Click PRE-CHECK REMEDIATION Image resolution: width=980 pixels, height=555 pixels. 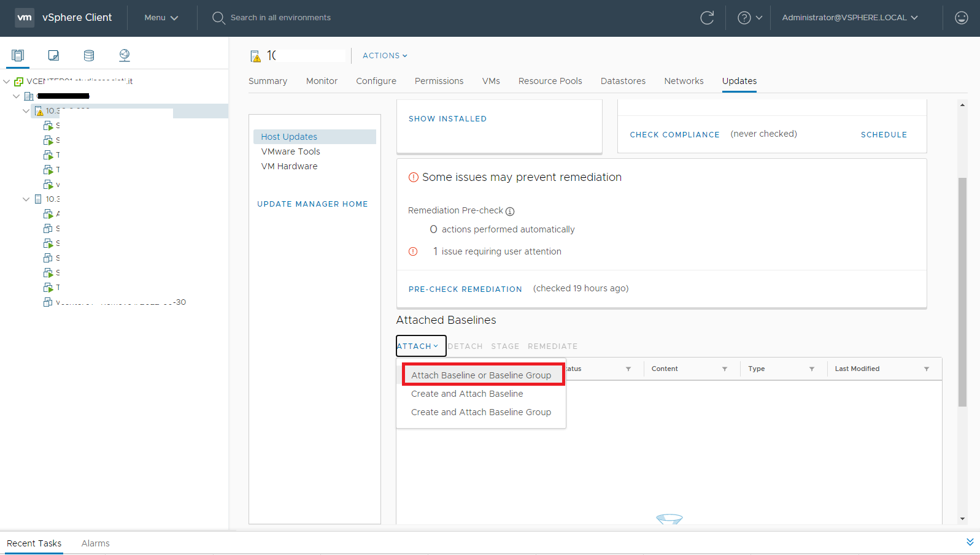point(465,289)
